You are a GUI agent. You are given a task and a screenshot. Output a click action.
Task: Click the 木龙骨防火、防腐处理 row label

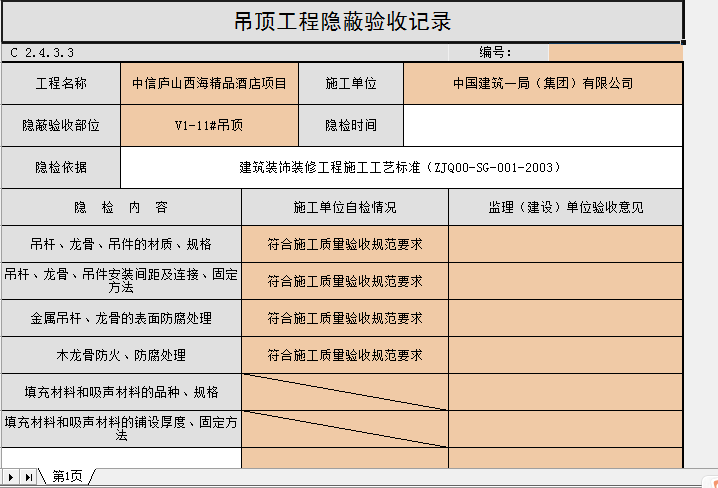tap(121, 355)
